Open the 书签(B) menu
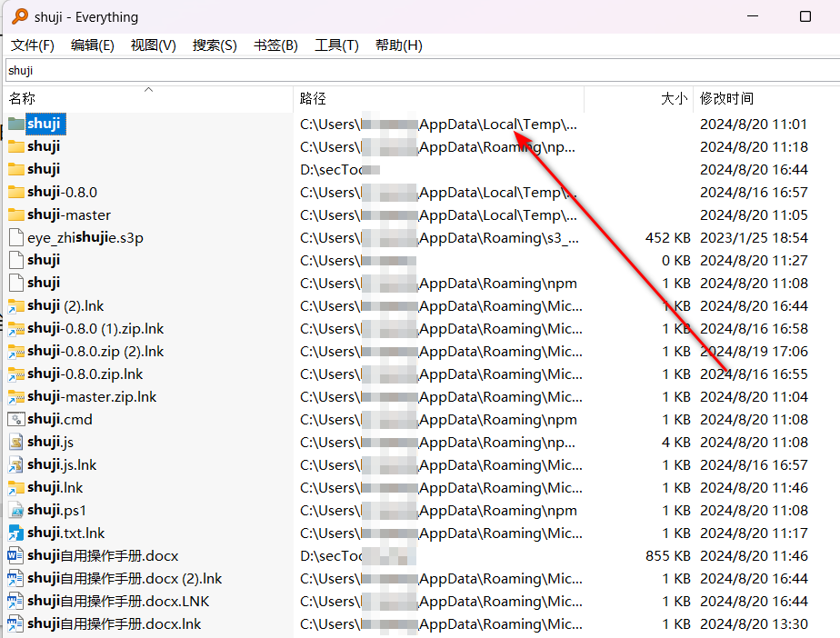This screenshot has height=638, width=840. point(275,45)
